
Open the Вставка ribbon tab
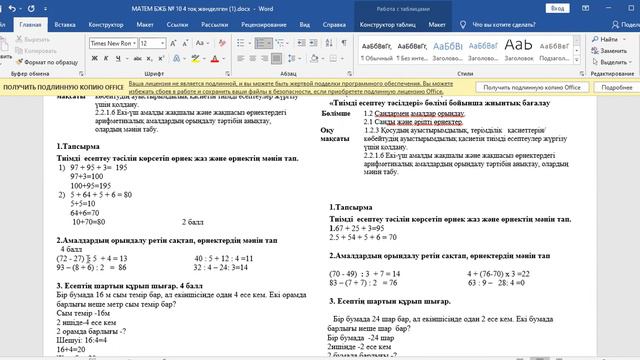64,24
